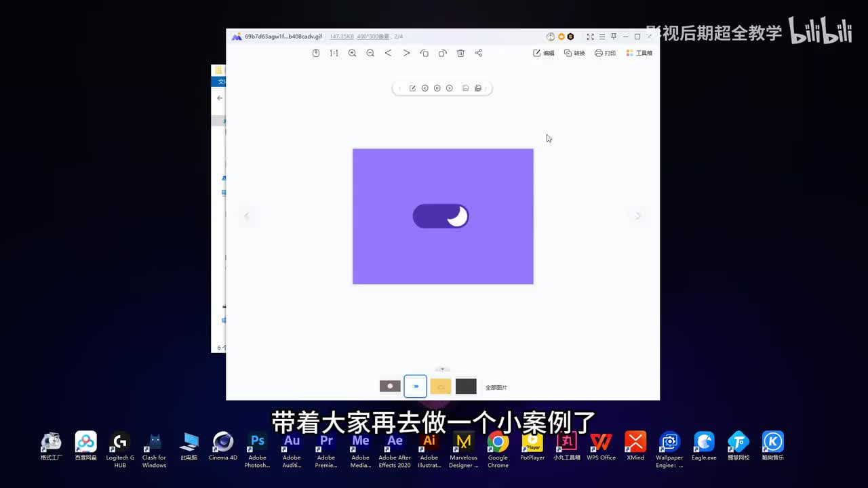This screenshot has height=488, width=868.
Task: Open 此电脑 desktop icon
Action: coord(189,448)
